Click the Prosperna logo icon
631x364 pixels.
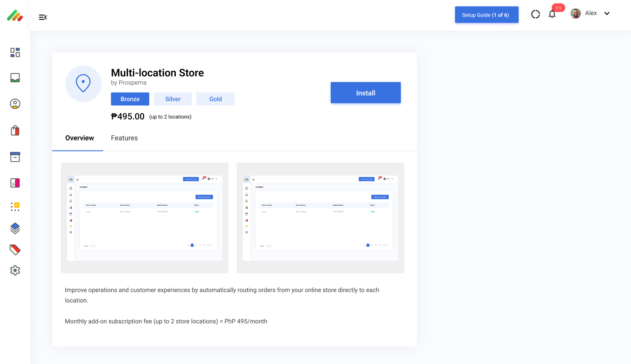pyautogui.click(x=15, y=16)
